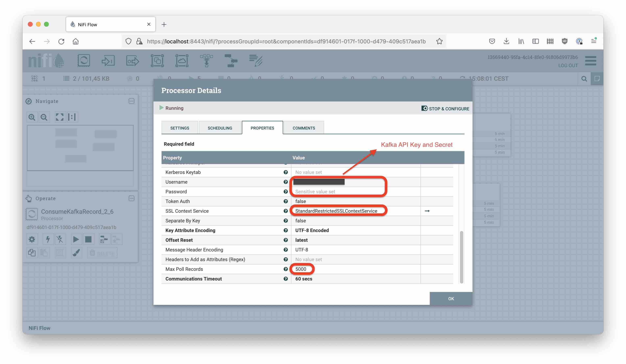This screenshot has width=626, height=364.
Task: Click zoom in icon in Navigate panel
Action: [x=32, y=117]
